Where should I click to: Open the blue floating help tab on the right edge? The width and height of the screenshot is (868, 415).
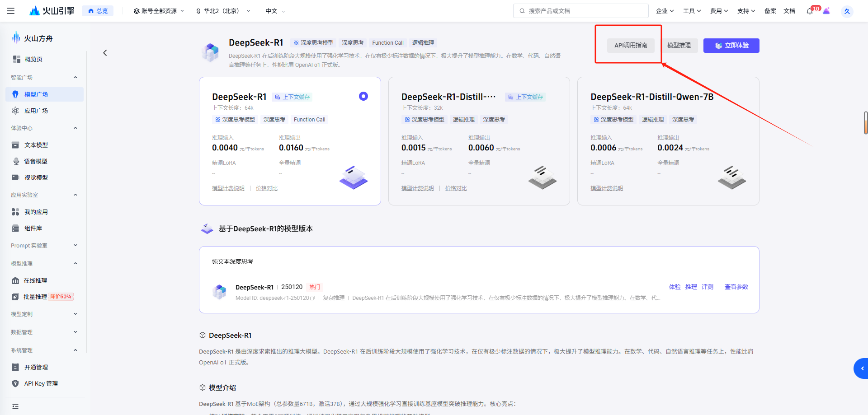pos(861,368)
